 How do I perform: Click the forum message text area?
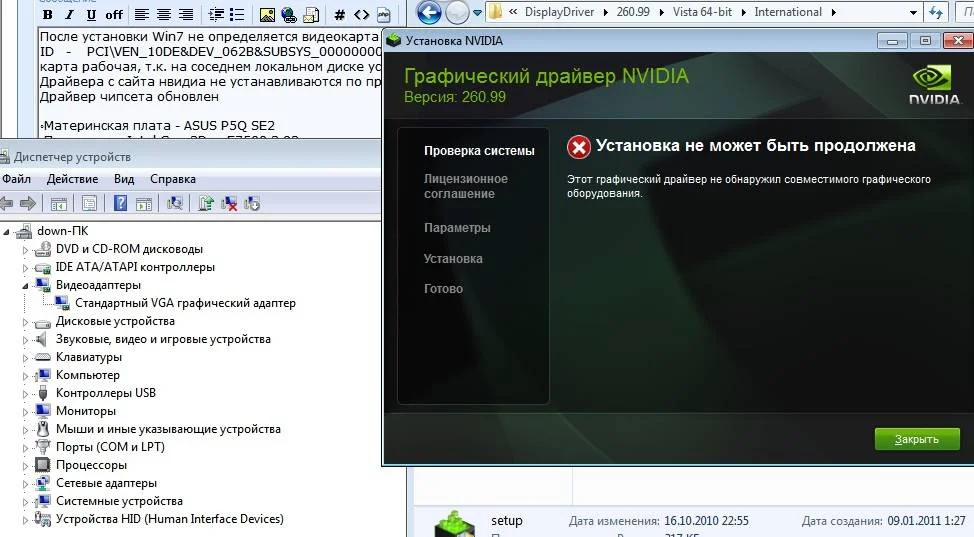tap(209, 83)
